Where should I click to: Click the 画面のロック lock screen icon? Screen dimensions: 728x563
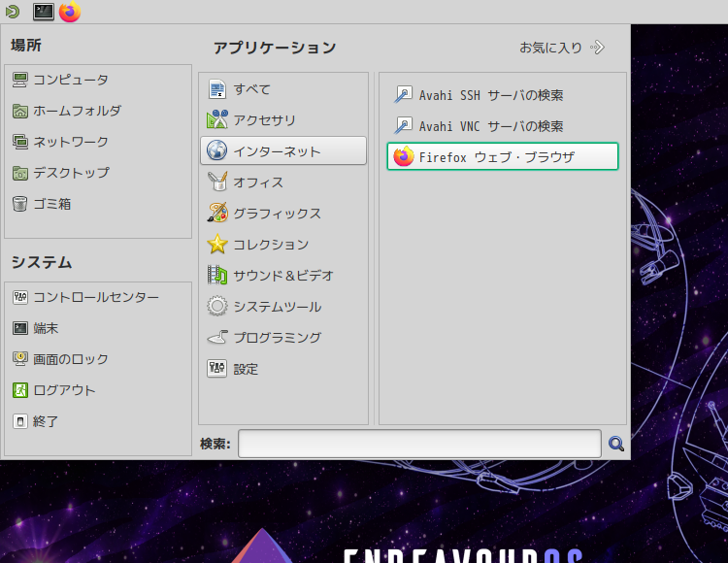(x=20, y=359)
